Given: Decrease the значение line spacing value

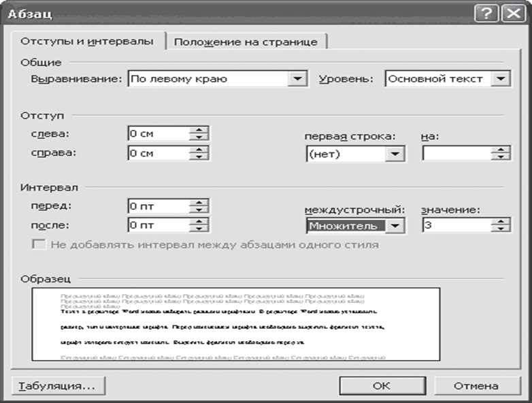Looking at the screenshot, I should click(501, 229).
